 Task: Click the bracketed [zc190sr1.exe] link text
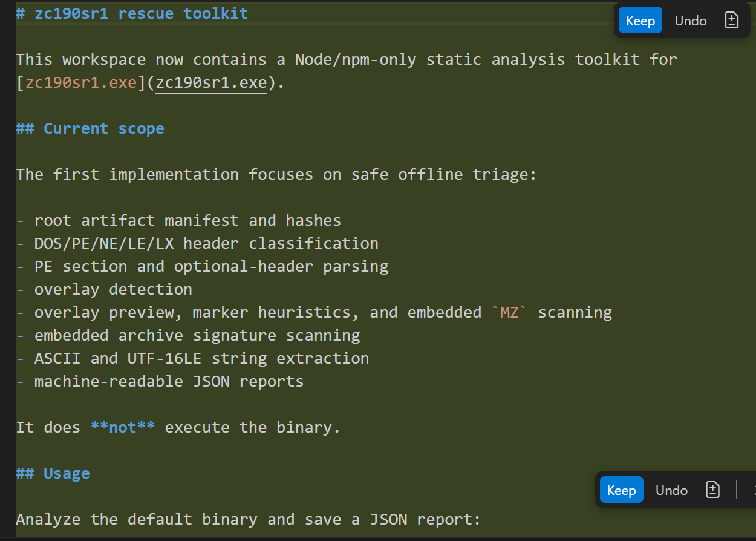(81, 83)
